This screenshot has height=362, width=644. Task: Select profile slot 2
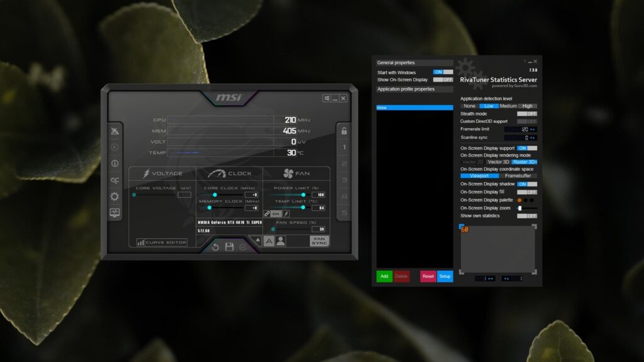344,164
